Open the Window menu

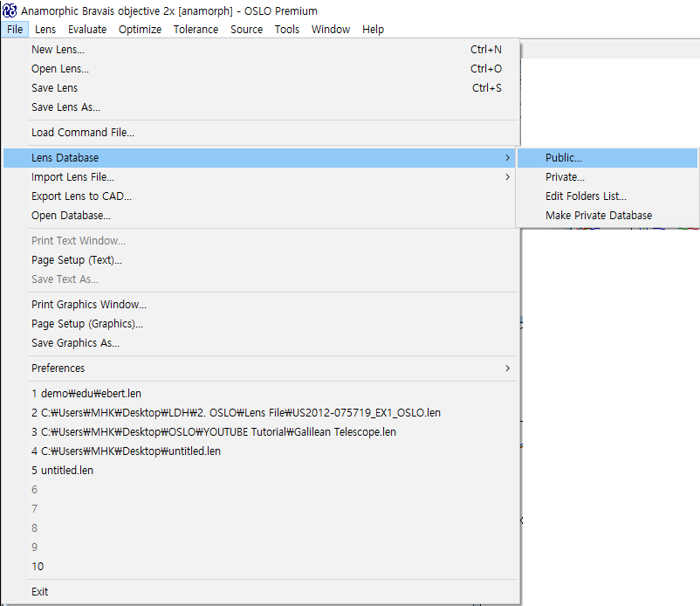[330, 30]
